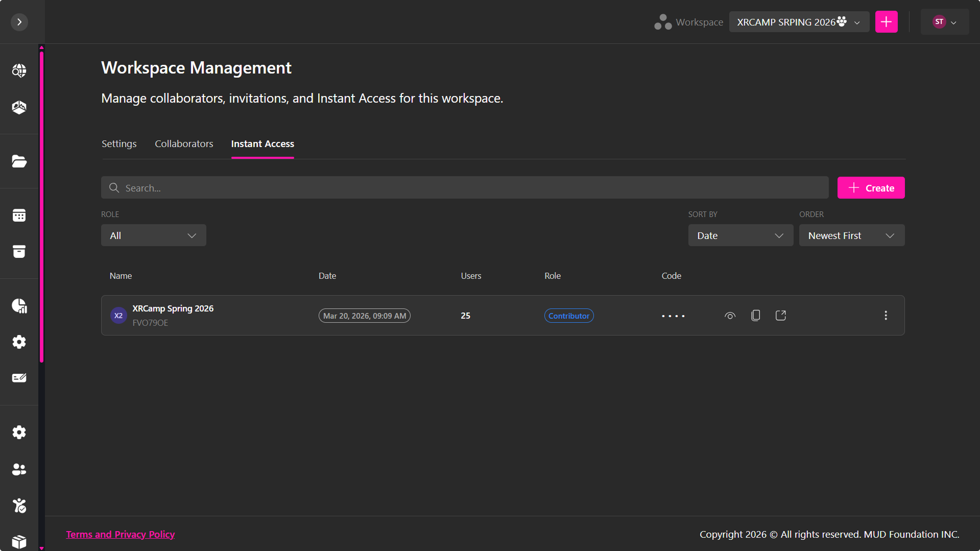The image size is (980, 551).
Task: Click the Create button
Action: click(x=871, y=188)
